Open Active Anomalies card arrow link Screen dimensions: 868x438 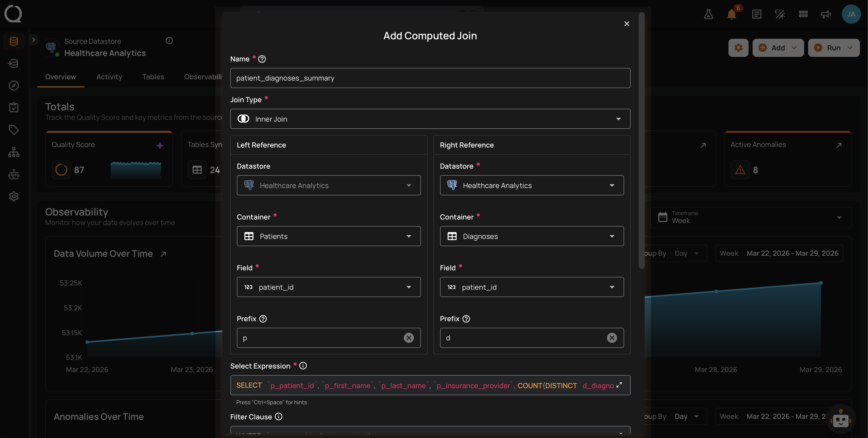[x=839, y=145]
